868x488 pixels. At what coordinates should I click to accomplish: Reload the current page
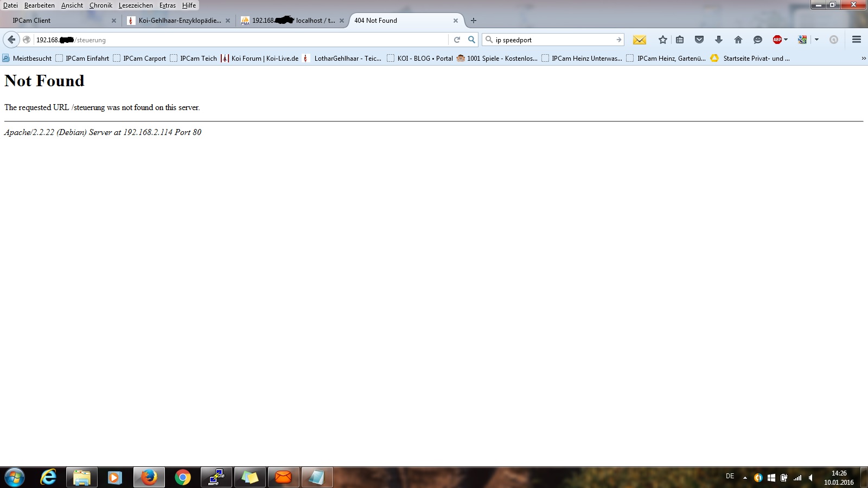click(457, 40)
